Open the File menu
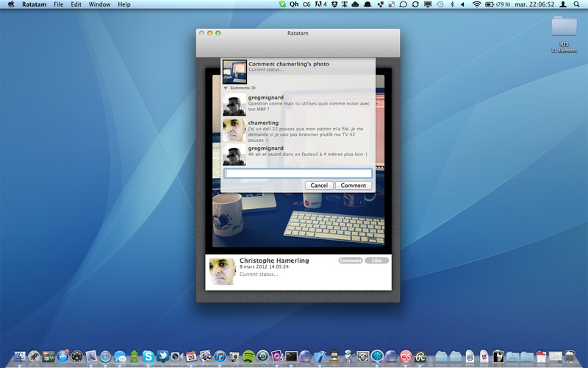The image size is (588, 368). click(59, 4)
